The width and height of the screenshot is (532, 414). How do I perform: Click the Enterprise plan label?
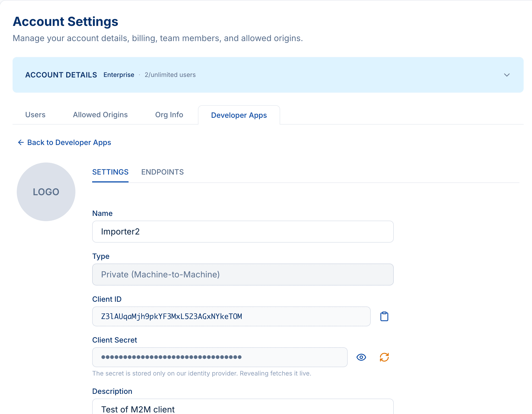coord(119,75)
